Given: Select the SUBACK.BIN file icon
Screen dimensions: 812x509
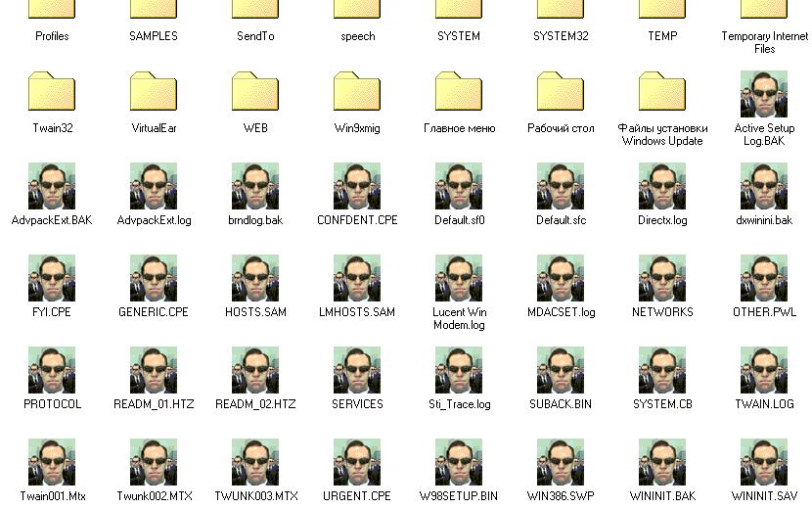Looking at the screenshot, I should coord(561,370).
